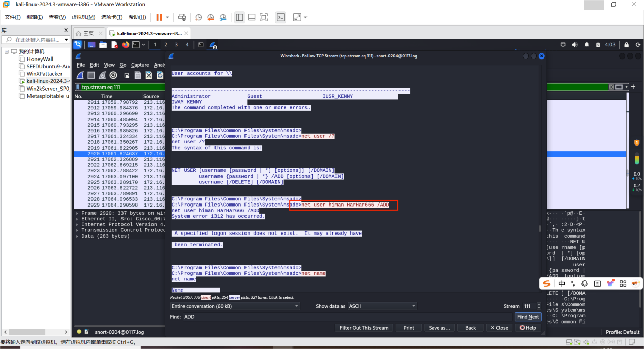This screenshot has height=349, width=644.
Task: Click the show desktop icon in Kali panel
Action: pyautogui.click(x=91, y=45)
